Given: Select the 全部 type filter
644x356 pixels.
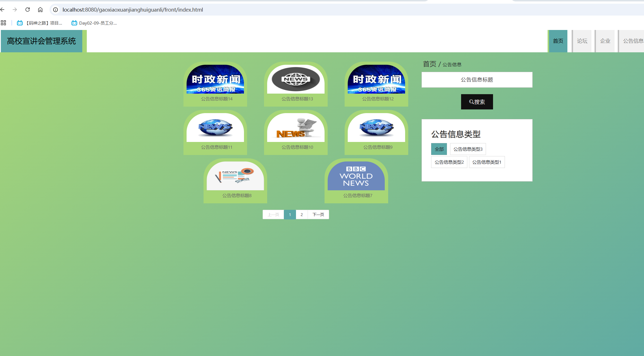Looking at the screenshot, I should pyautogui.click(x=439, y=149).
